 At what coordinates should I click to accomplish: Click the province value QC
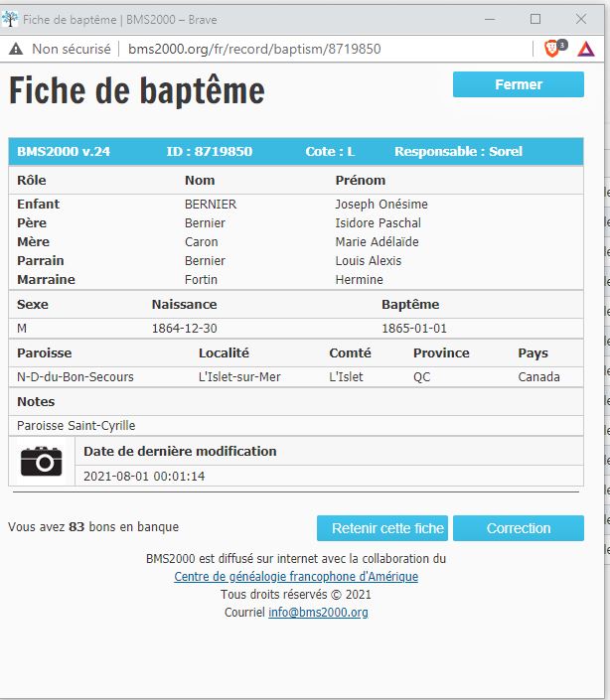tap(421, 377)
